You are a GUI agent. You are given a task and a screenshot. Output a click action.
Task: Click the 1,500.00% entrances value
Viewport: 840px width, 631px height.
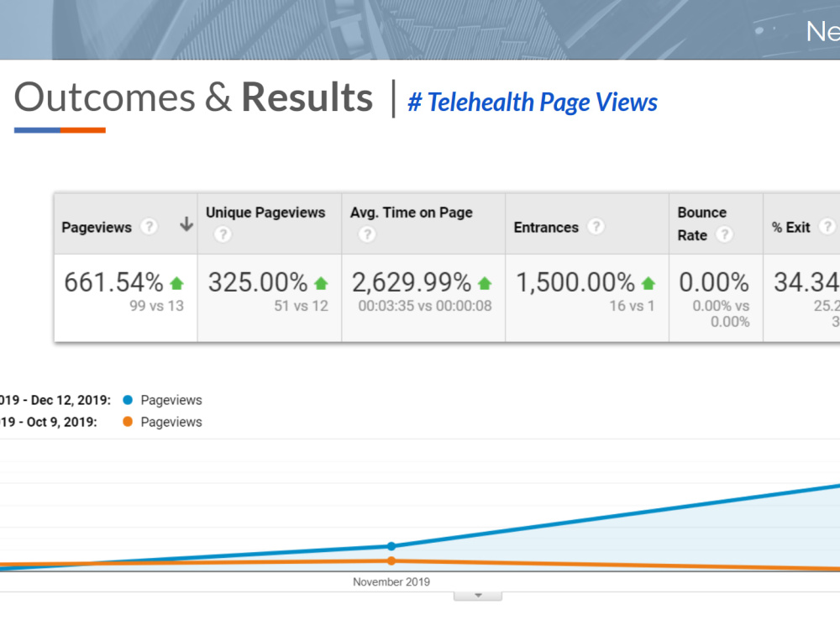click(x=575, y=282)
